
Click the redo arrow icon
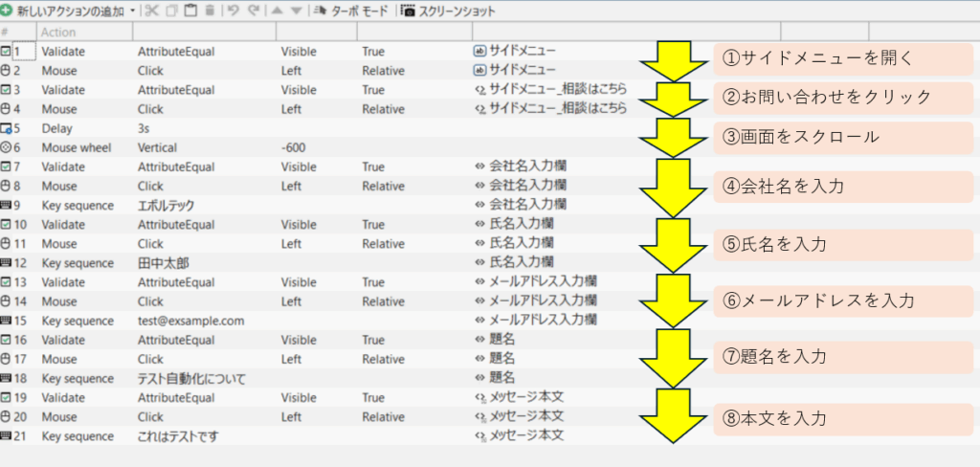253,11
